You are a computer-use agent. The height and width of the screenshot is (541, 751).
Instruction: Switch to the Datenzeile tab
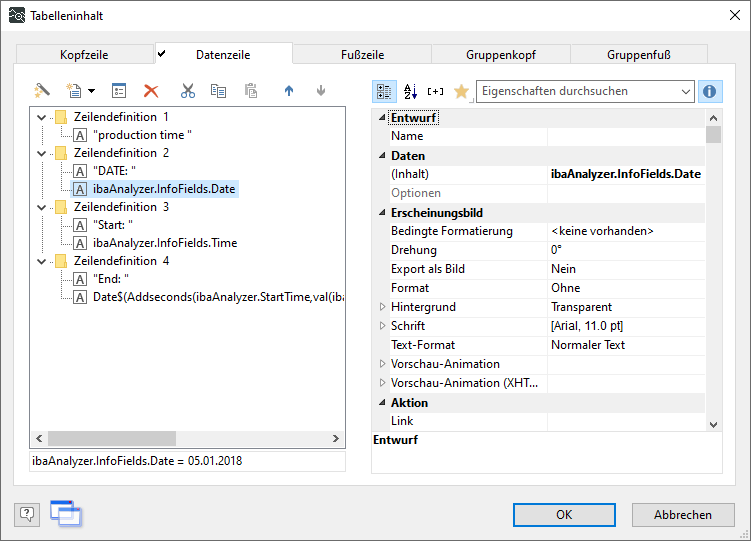click(223, 54)
